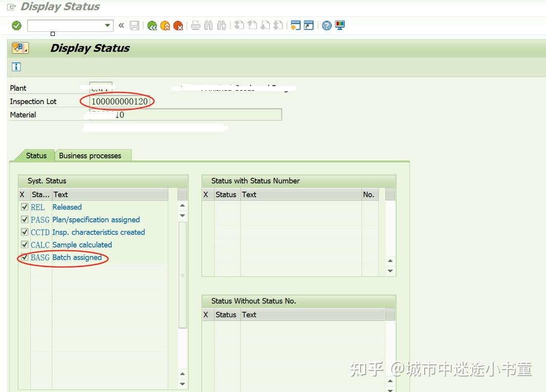Viewport: 546px width, 392px height.
Task: Click the Back green arrow icon
Action: (x=152, y=26)
